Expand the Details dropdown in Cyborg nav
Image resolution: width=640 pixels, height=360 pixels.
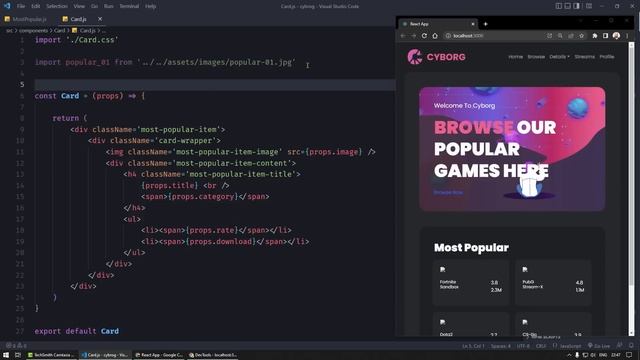(x=559, y=57)
